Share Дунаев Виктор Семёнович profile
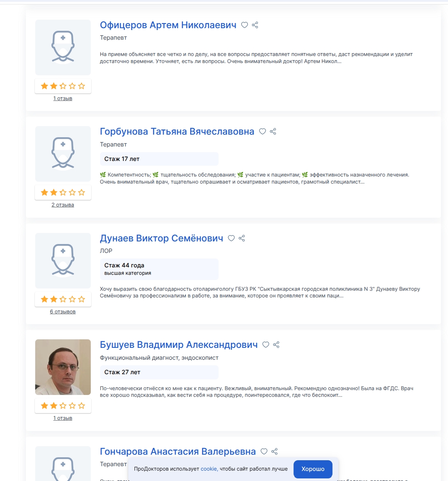 (242, 238)
